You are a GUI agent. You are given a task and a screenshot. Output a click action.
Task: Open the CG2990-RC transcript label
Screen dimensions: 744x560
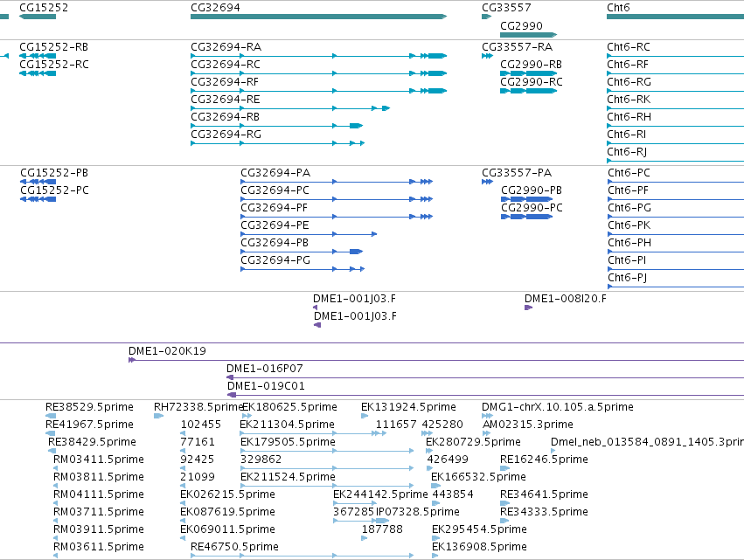tap(532, 82)
